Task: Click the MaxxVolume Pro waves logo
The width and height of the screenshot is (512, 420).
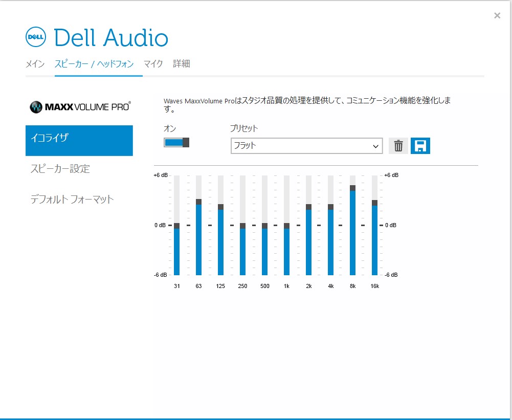Action: (x=36, y=106)
